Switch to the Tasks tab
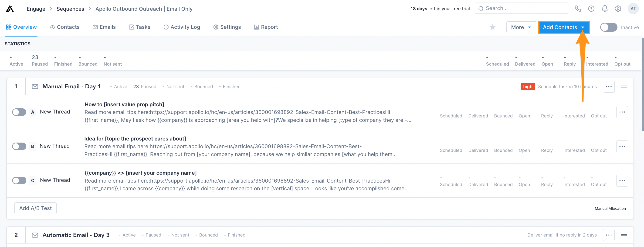This screenshot has height=247, width=644. point(139,27)
